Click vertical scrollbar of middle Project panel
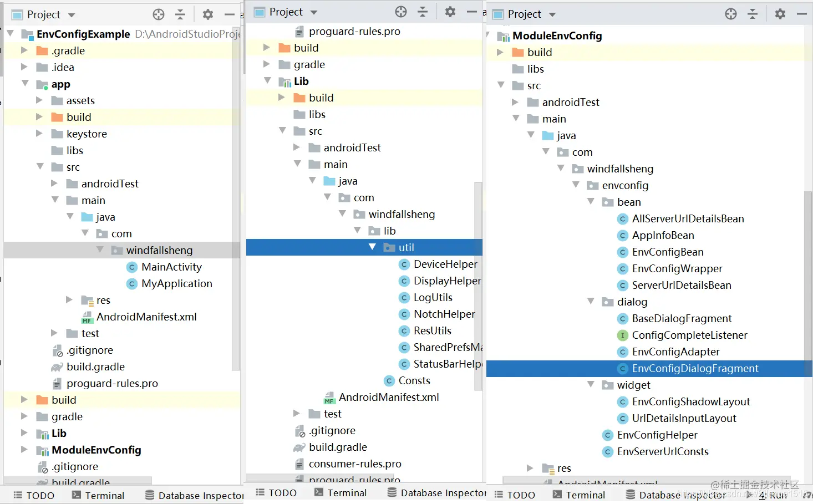The width and height of the screenshot is (813, 504). click(x=478, y=286)
